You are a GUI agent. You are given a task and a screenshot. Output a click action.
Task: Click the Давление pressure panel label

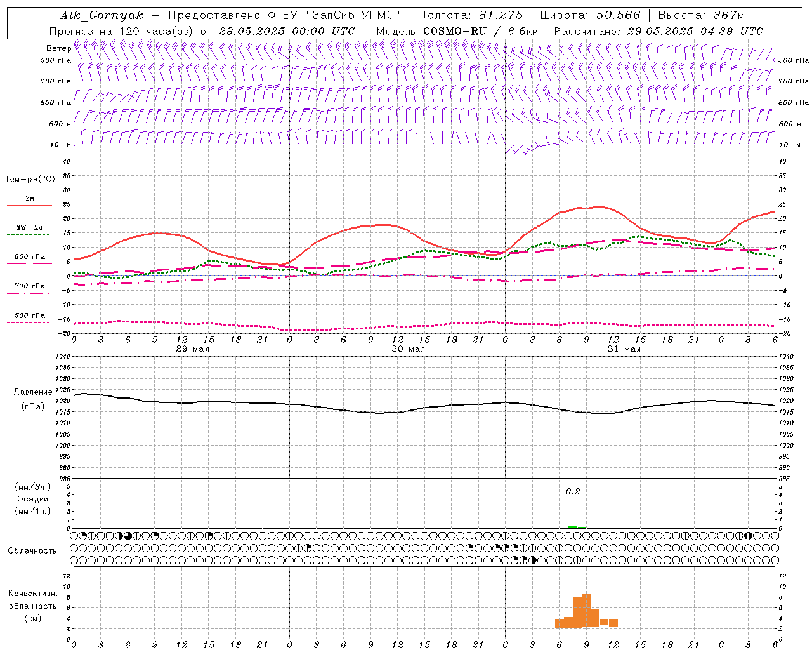coord(33,392)
